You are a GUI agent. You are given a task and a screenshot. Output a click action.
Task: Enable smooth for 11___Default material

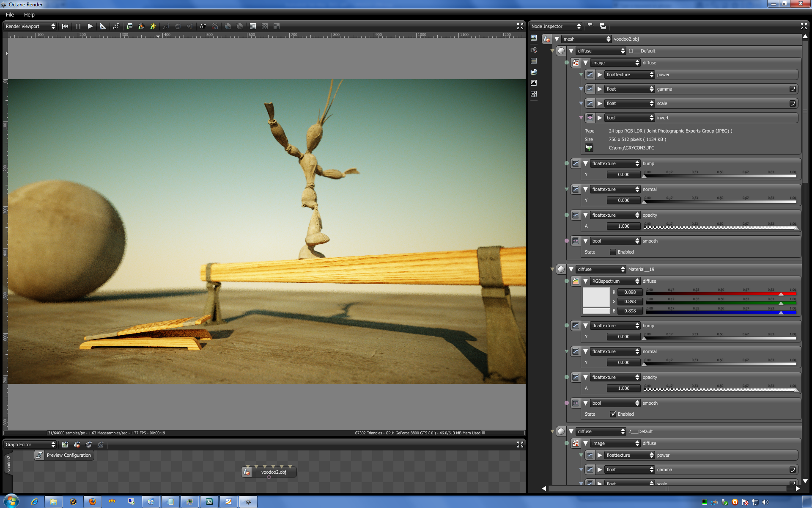[613, 252]
